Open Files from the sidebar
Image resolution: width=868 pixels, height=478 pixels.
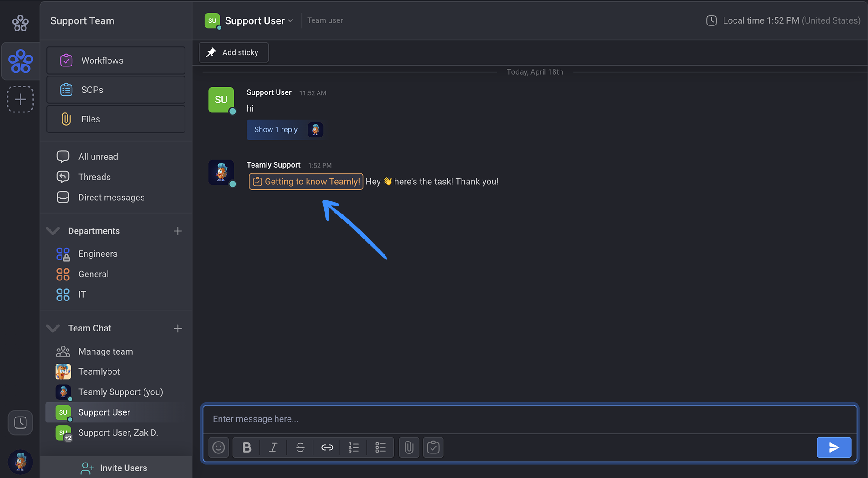116,119
